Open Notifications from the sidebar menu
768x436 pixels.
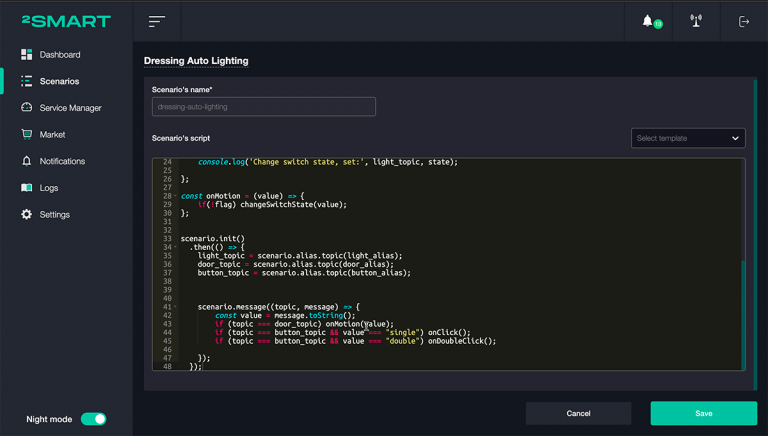pos(62,161)
